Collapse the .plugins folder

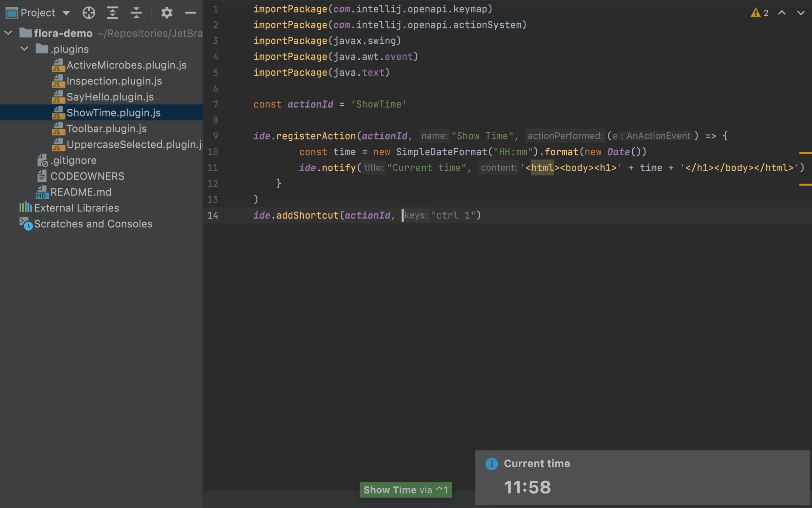coord(24,49)
